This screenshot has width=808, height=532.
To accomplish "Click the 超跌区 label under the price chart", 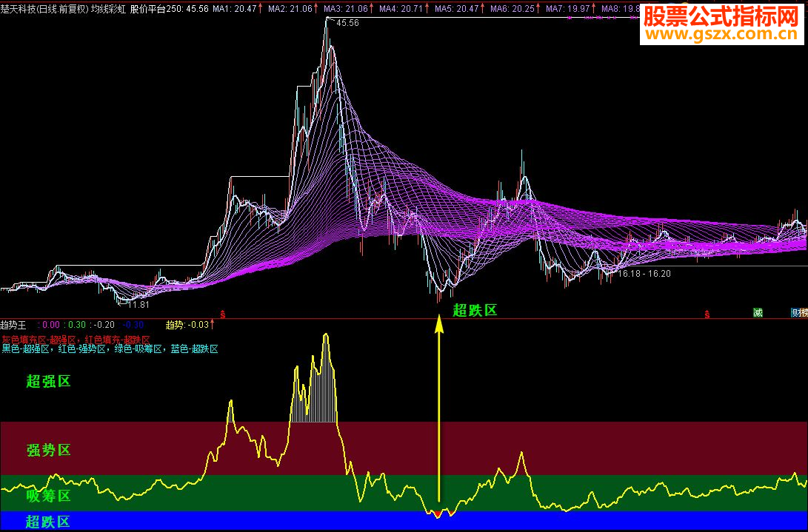I will pyautogui.click(x=475, y=311).
